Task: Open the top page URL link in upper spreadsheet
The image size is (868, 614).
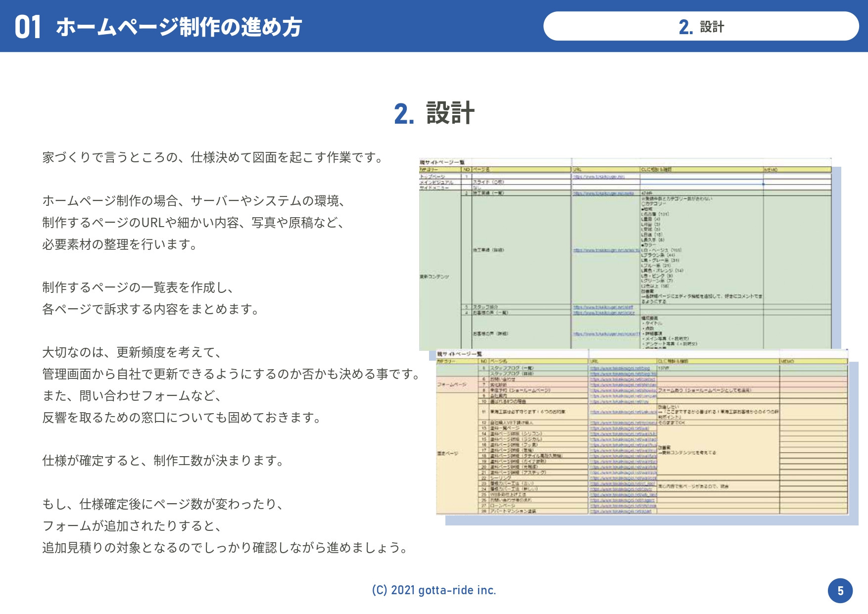Action: (x=599, y=177)
